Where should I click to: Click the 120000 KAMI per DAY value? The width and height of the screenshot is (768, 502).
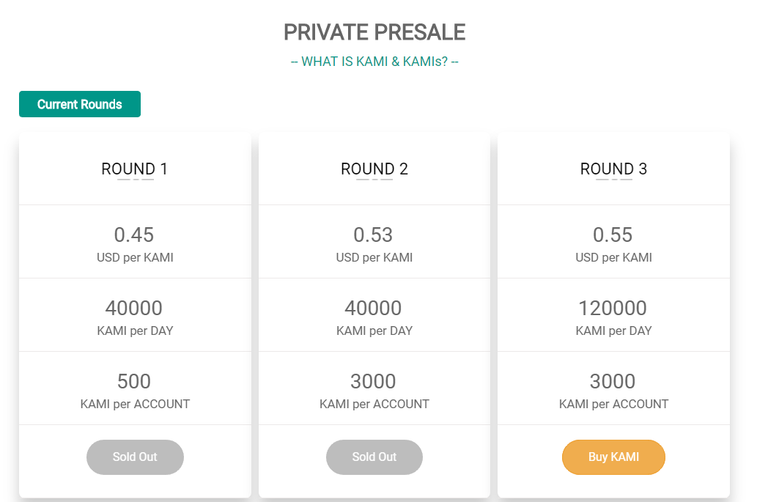click(614, 317)
